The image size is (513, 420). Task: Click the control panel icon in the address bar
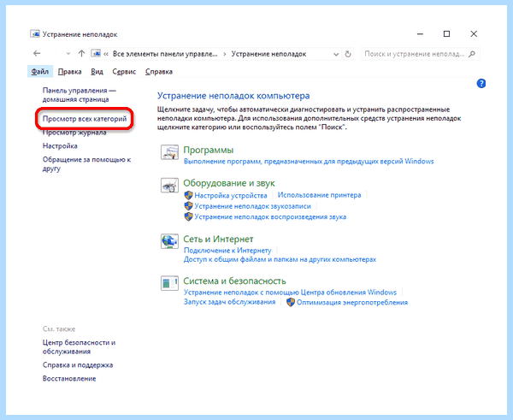[x=96, y=53]
